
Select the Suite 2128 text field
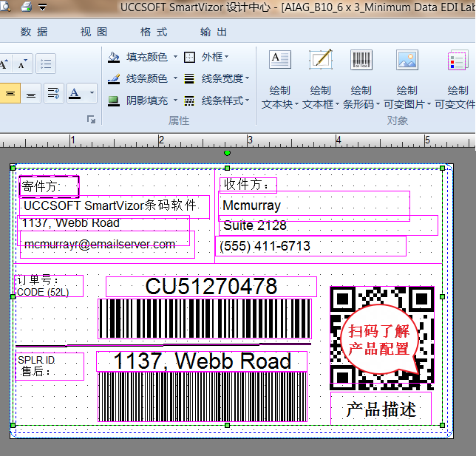(328, 225)
